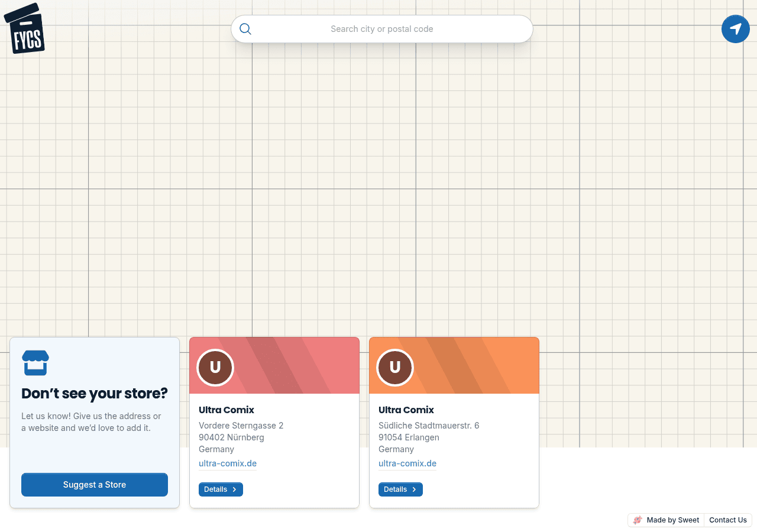Click the U avatar on Erlangen store card

(x=395, y=367)
